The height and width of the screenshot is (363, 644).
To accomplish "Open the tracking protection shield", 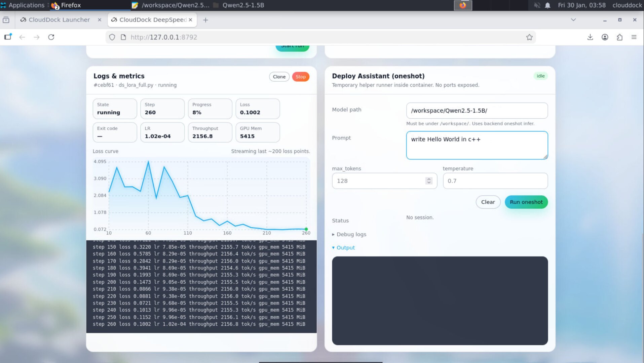I will (x=112, y=37).
